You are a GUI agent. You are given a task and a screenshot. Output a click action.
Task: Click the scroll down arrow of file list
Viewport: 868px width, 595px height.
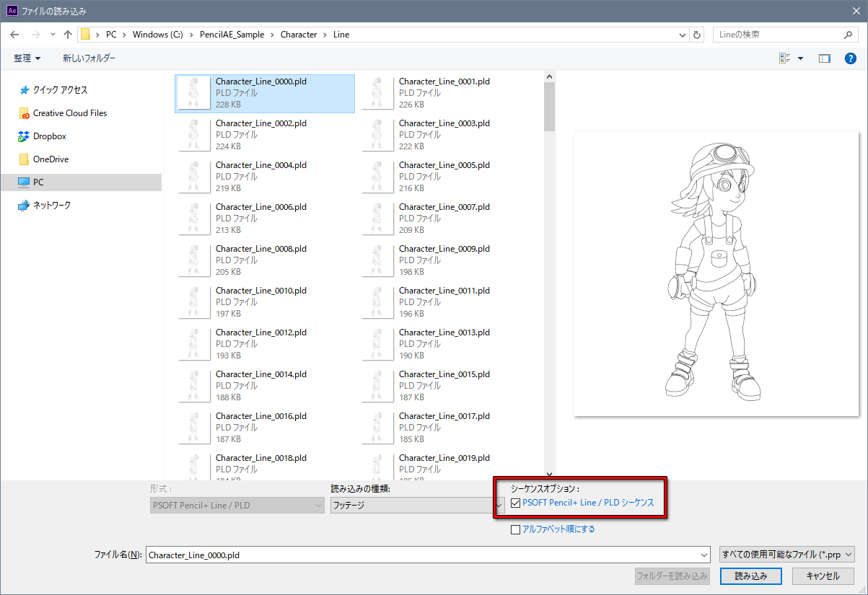coord(550,473)
